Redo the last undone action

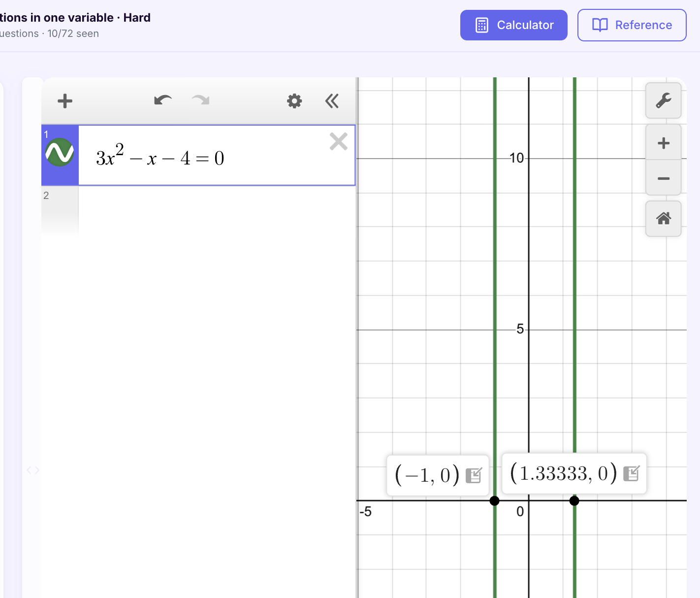click(x=200, y=100)
